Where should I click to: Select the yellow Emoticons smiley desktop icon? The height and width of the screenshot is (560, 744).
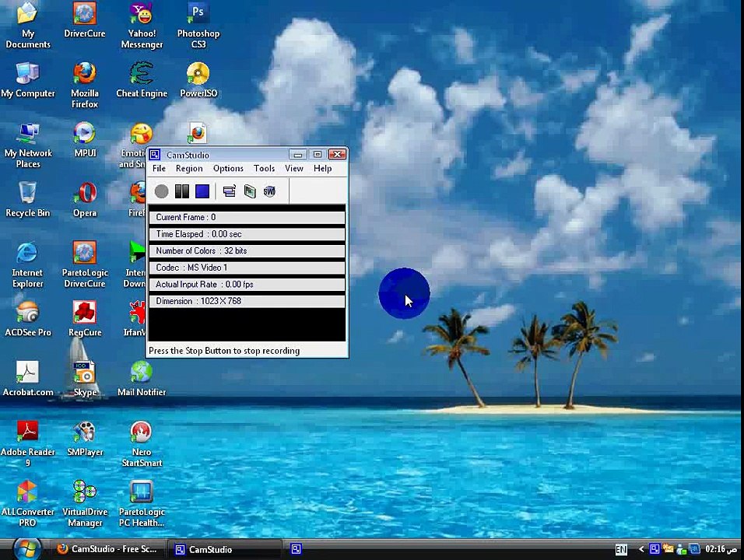[140, 135]
